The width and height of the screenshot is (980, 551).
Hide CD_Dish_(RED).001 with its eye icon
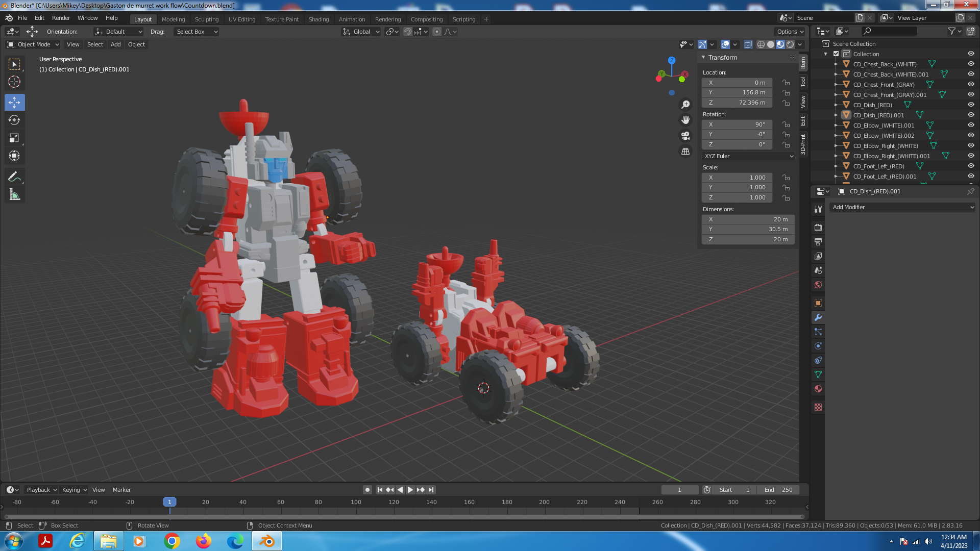coord(971,115)
